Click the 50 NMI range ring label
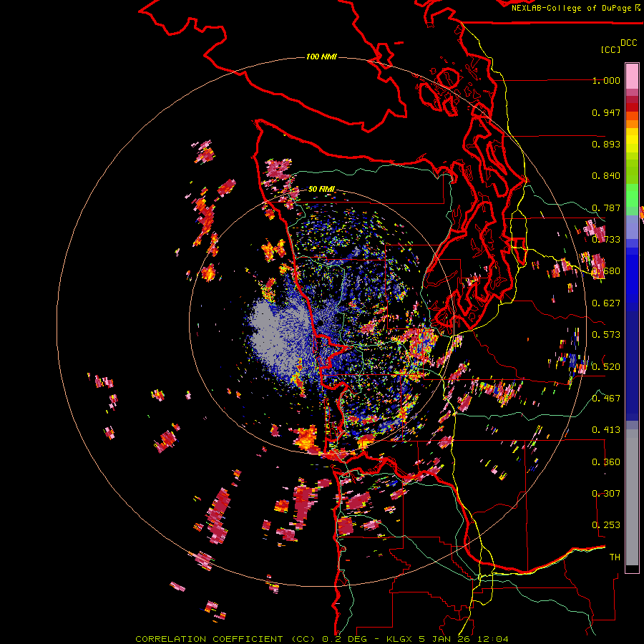The height and width of the screenshot is (644, 644). (x=321, y=189)
